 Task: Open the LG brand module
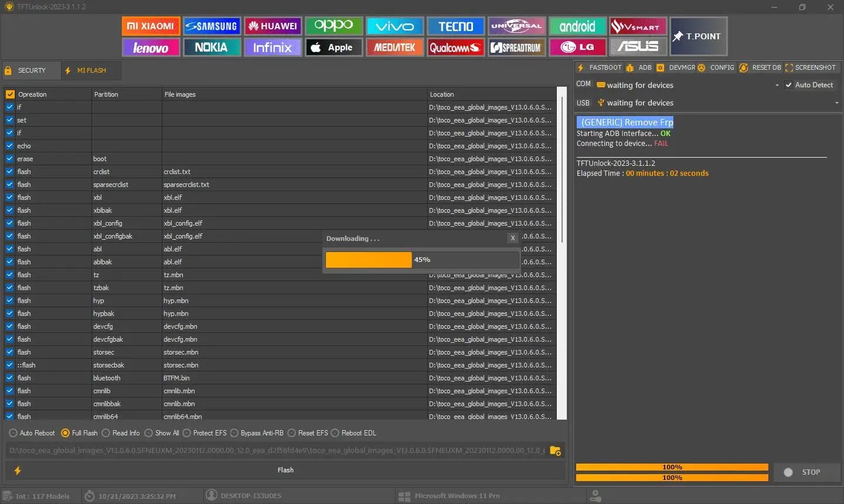pos(577,47)
